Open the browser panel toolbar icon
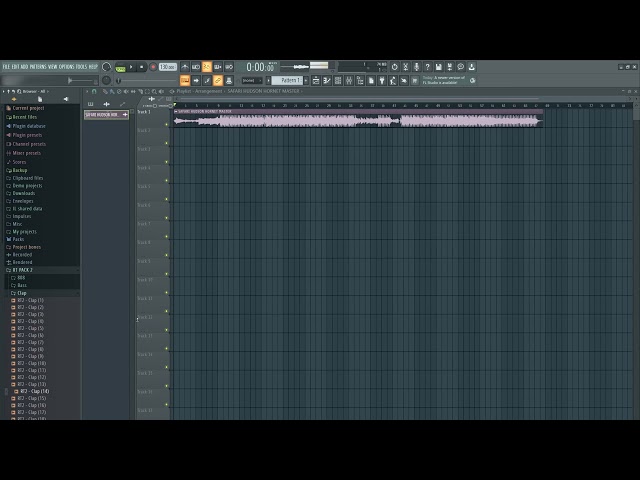Viewport: 640px width, 480px height. 360,80
